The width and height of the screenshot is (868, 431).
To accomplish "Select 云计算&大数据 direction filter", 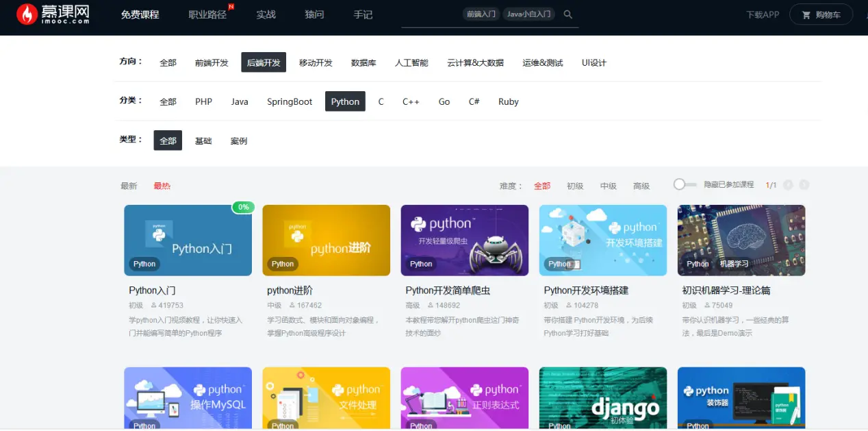I will [x=475, y=62].
